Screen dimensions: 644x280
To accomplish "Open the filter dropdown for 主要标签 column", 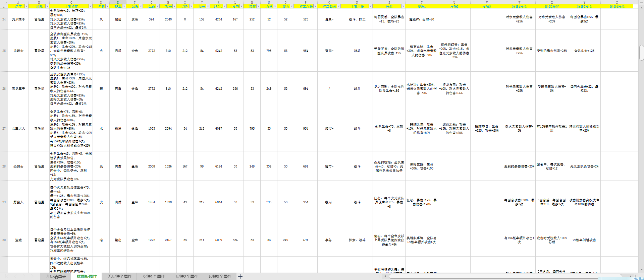I will 90,6.
